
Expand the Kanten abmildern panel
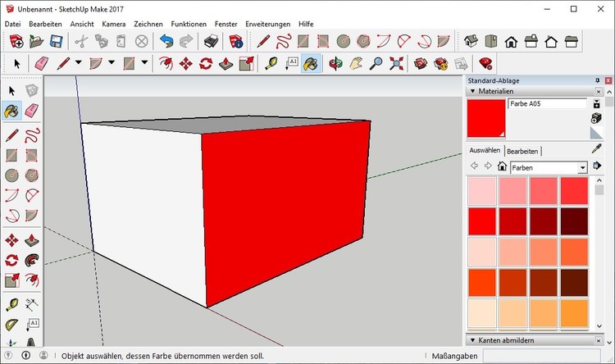pyautogui.click(x=471, y=339)
